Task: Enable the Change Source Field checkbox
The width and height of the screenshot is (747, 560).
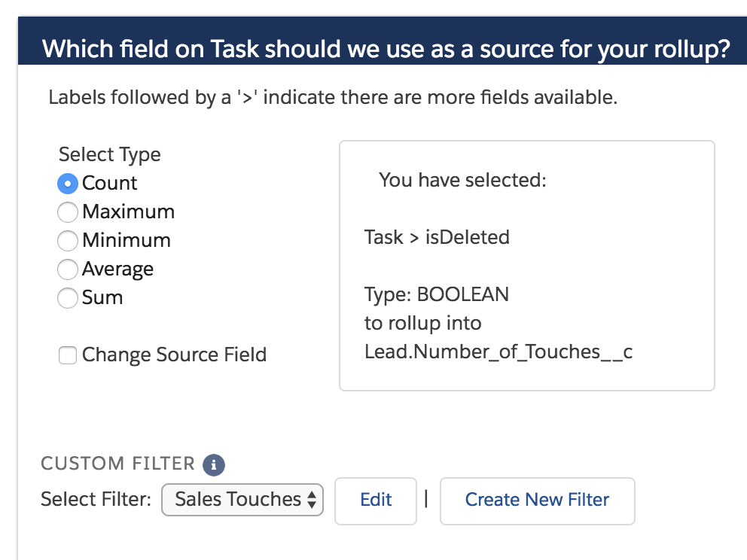Action: coord(67,355)
